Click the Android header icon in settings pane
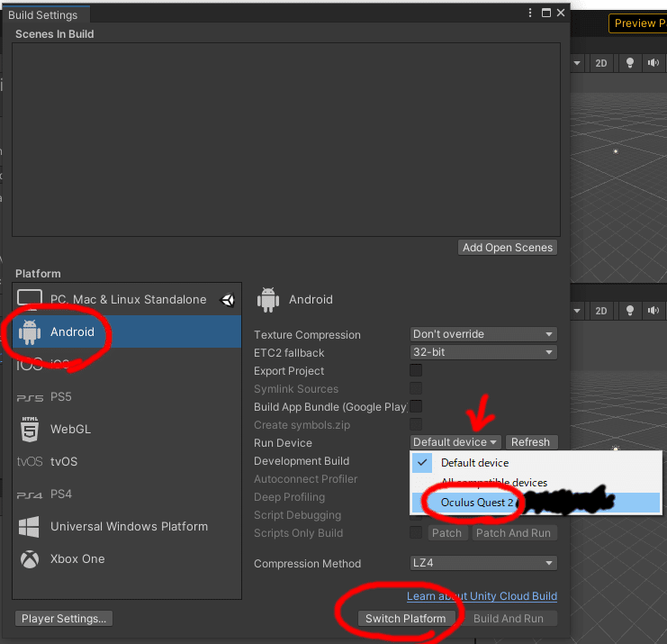667x644 pixels. tap(268, 300)
